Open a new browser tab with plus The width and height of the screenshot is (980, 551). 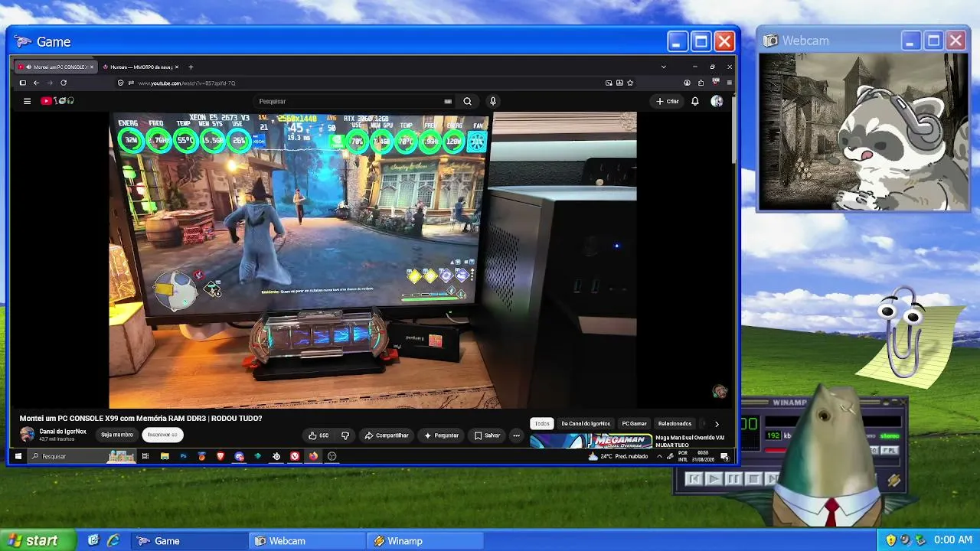pos(191,67)
